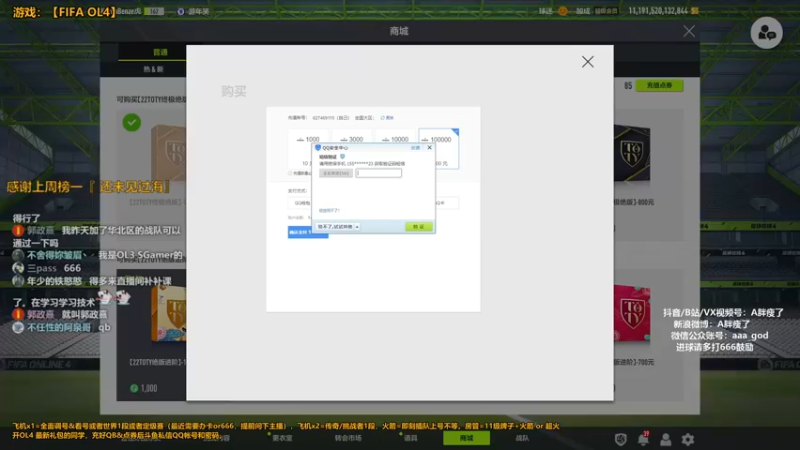Click the round friends icon top right

pos(766,33)
